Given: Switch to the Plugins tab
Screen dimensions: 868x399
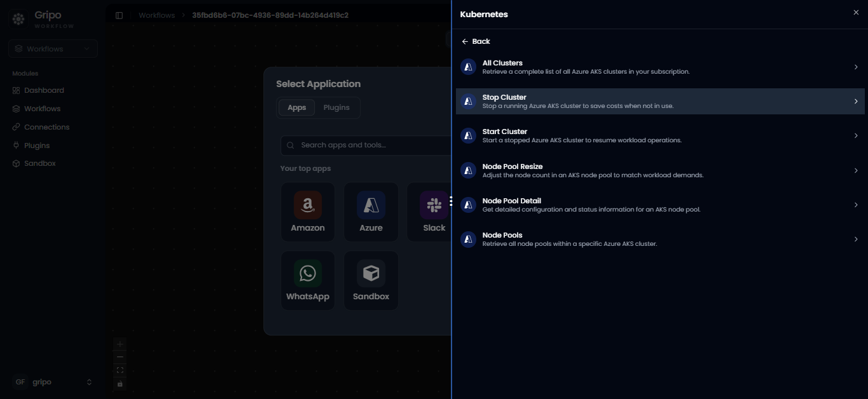Looking at the screenshot, I should [x=336, y=107].
